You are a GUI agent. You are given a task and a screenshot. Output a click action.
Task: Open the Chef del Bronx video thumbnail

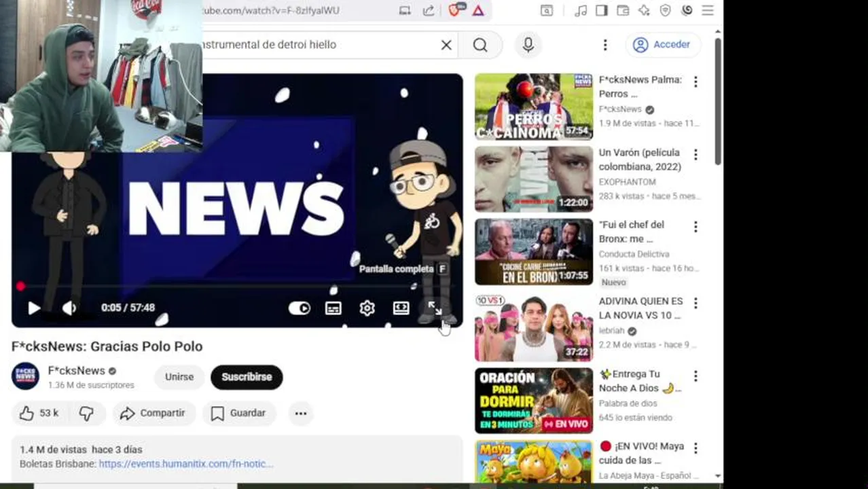click(534, 252)
